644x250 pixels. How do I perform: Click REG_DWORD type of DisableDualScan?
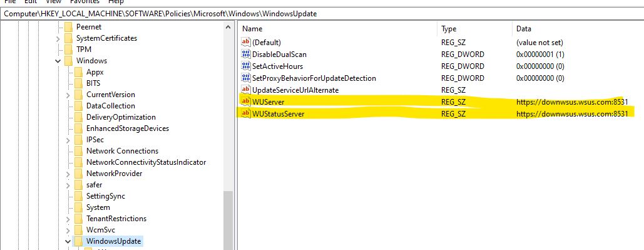[x=463, y=55]
